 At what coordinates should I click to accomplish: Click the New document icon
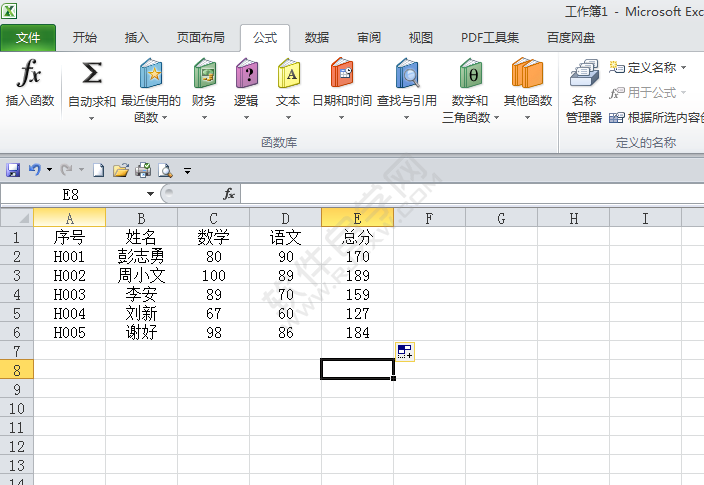pyautogui.click(x=98, y=170)
